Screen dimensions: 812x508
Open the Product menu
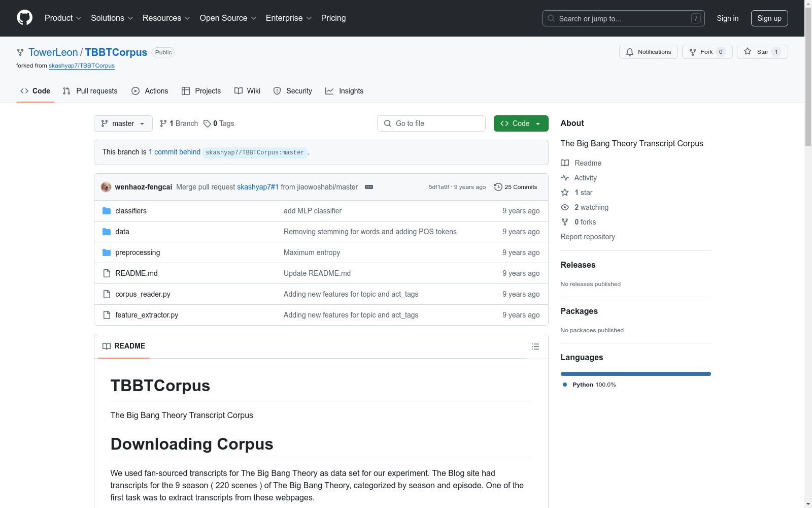tap(63, 18)
